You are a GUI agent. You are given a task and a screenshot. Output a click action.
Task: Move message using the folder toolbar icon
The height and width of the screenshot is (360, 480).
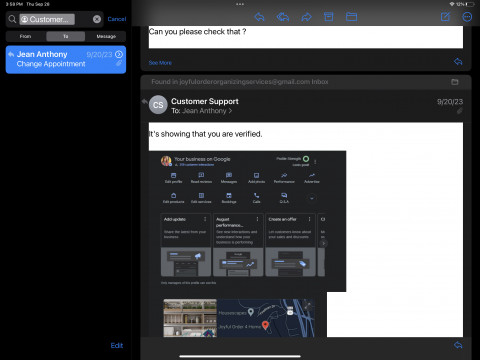click(x=351, y=17)
